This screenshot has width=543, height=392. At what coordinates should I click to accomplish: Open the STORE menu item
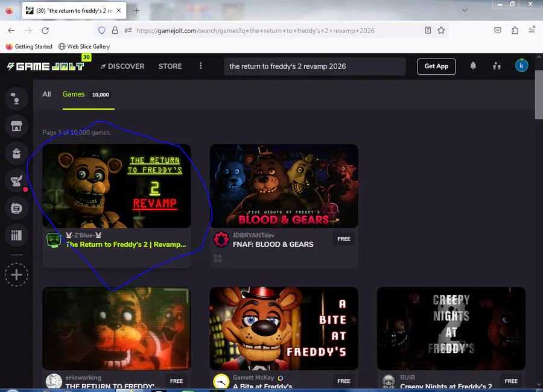tap(170, 66)
